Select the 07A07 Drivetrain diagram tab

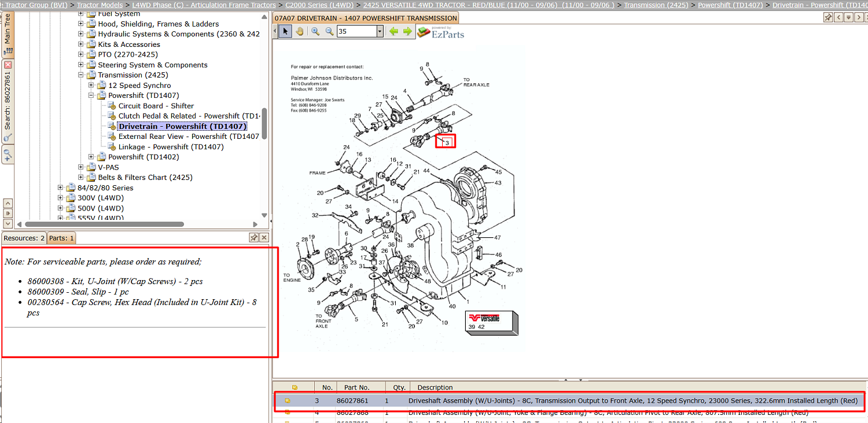(366, 18)
